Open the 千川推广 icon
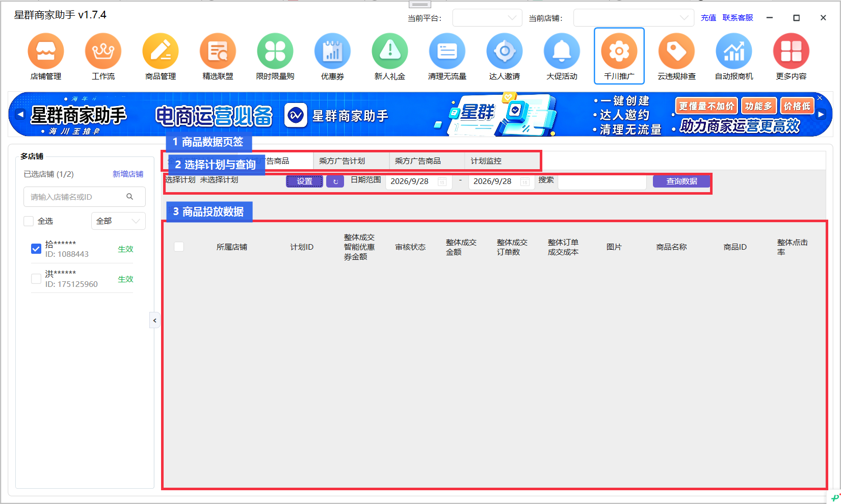This screenshot has width=841, height=504. tap(619, 51)
